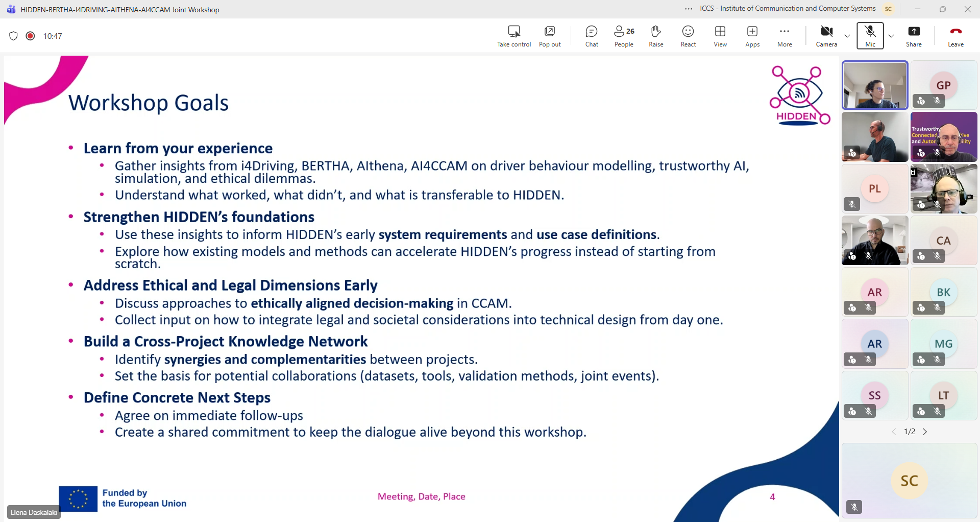This screenshot has height=522, width=980.
Task: Select the GP participant tile
Action: pyautogui.click(x=943, y=85)
